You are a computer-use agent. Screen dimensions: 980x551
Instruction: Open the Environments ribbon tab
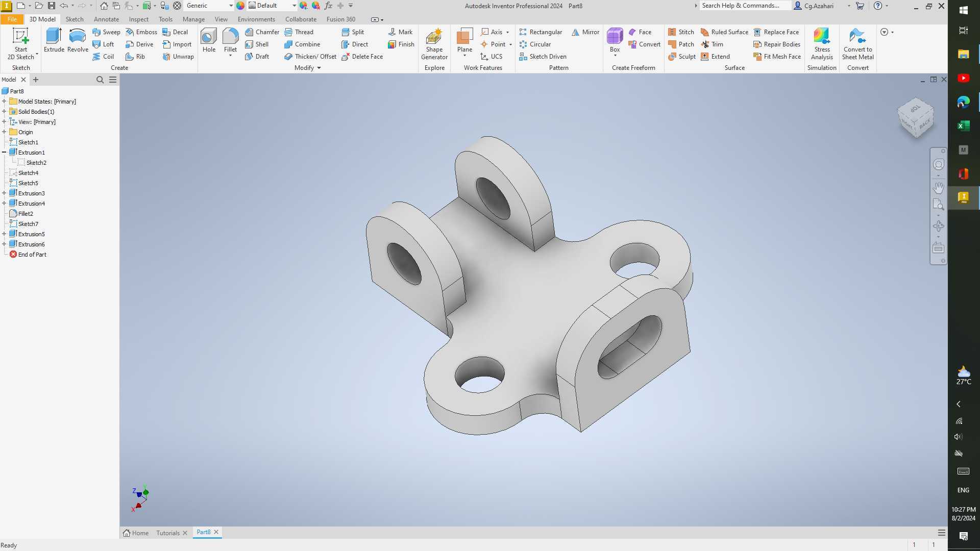pyautogui.click(x=256, y=19)
